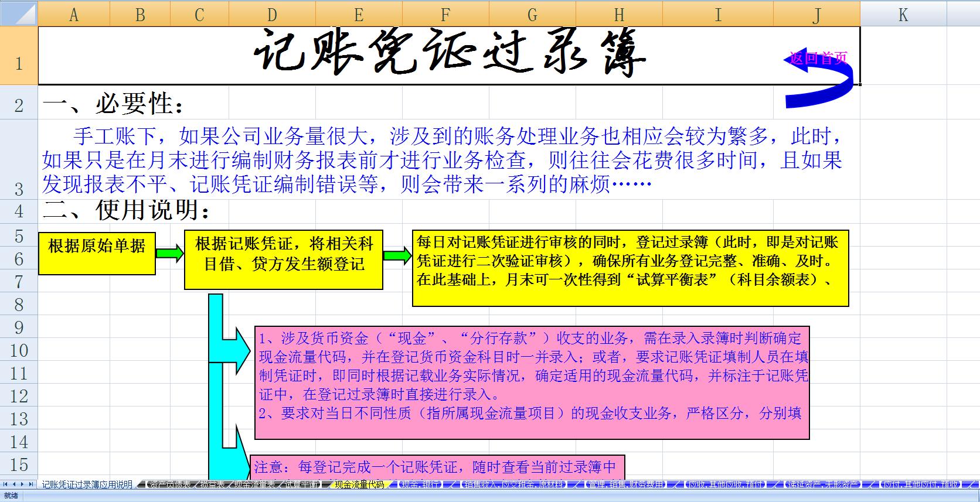Click the blue 返回首页 return arrow
The width and height of the screenshot is (980, 502).
click(x=821, y=78)
